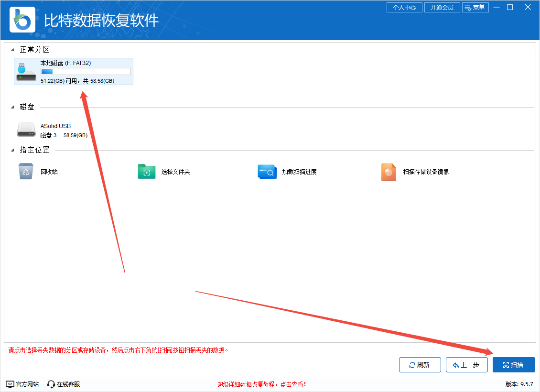
Task: Click the 加载扫描进度 label
Action: pyautogui.click(x=299, y=172)
